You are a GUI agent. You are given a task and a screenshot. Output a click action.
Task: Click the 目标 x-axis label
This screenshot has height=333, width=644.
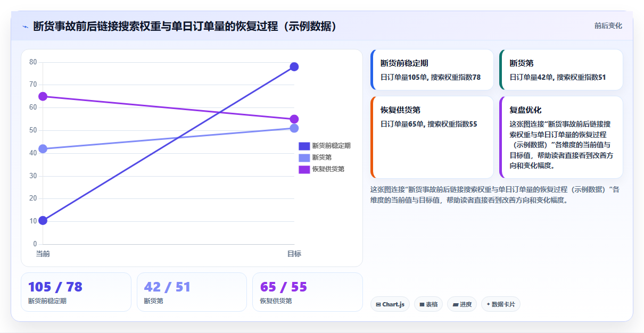click(x=294, y=254)
